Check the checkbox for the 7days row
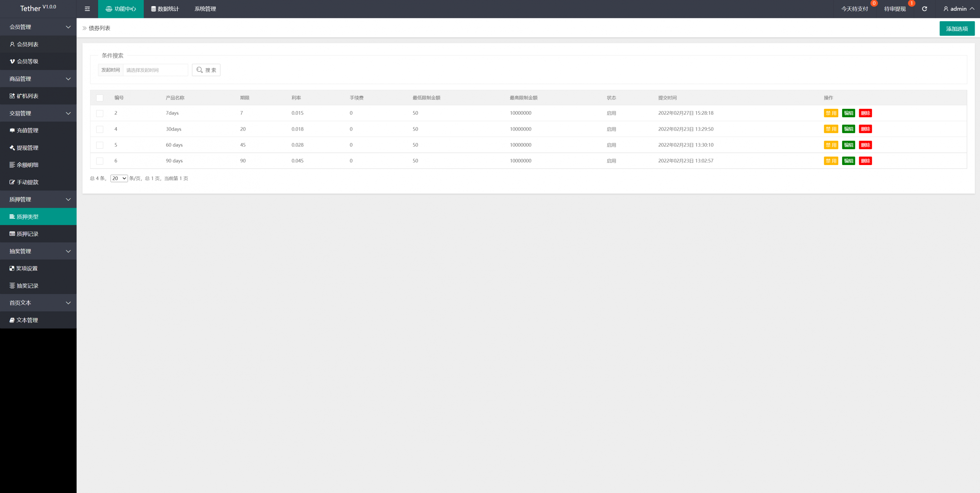 [100, 113]
